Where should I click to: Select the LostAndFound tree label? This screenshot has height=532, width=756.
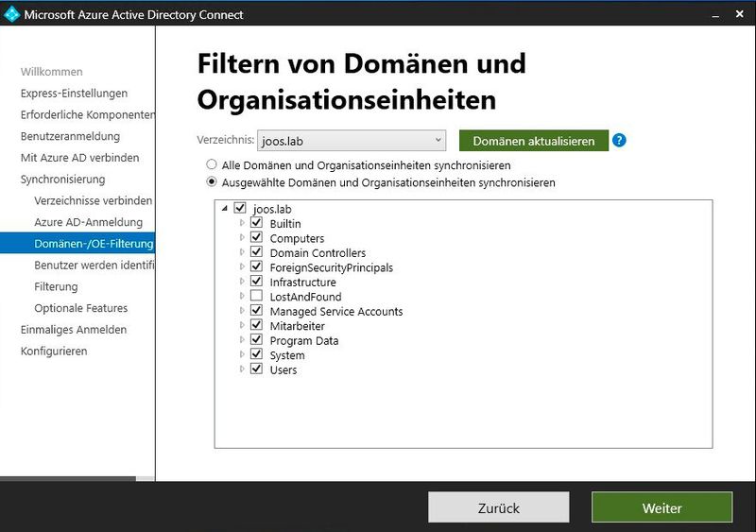pos(305,297)
